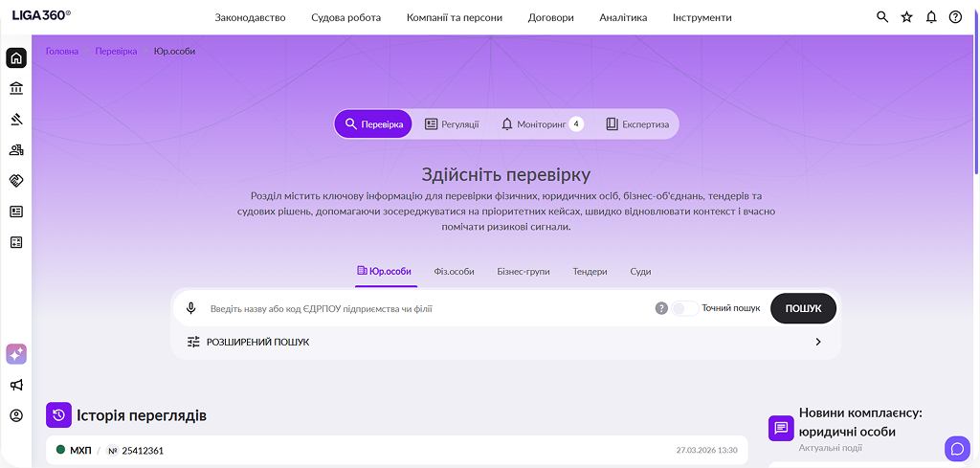Open the legislation building icon in sidebar
Image resolution: width=980 pixels, height=468 pixels.
tap(16, 88)
